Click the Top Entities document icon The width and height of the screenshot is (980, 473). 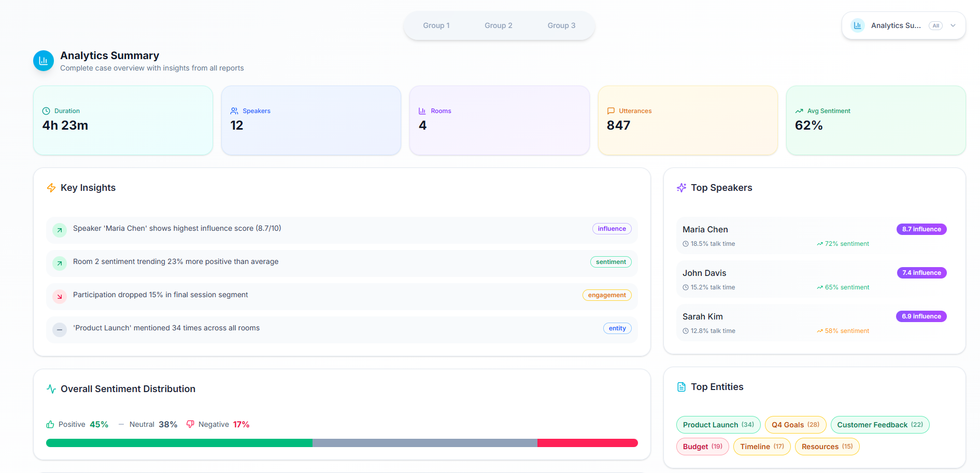[681, 387]
